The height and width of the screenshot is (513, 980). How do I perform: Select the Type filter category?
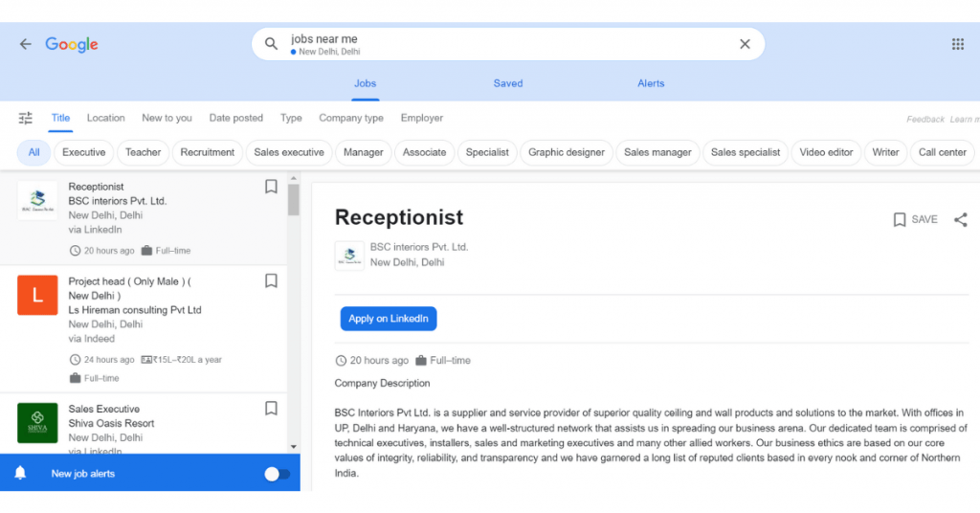291,118
